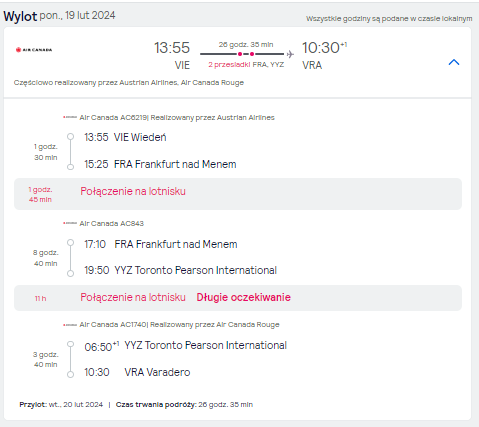Click the first stopover dot on route line
This screenshot has height=427, width=479.
tap(240, 54)
